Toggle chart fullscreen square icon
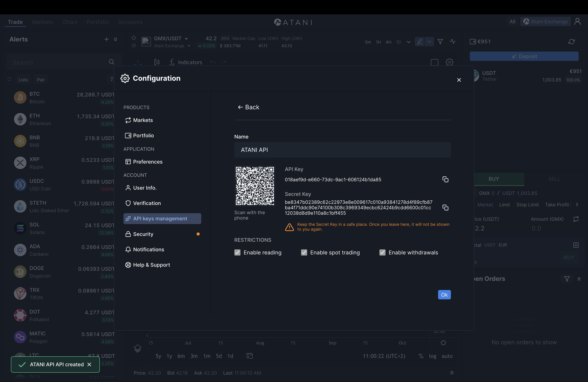Image resolution: width=588 pixels, height=382 pixels. [x=434, y=62]
